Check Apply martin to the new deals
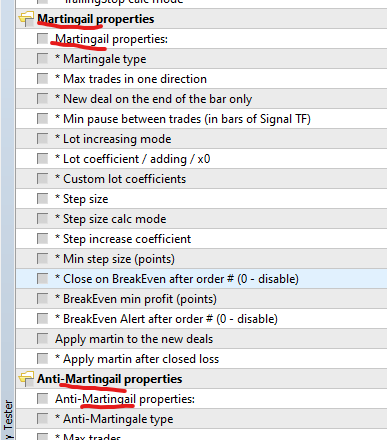This screenshot has height=440, width=387. [42, 339]
